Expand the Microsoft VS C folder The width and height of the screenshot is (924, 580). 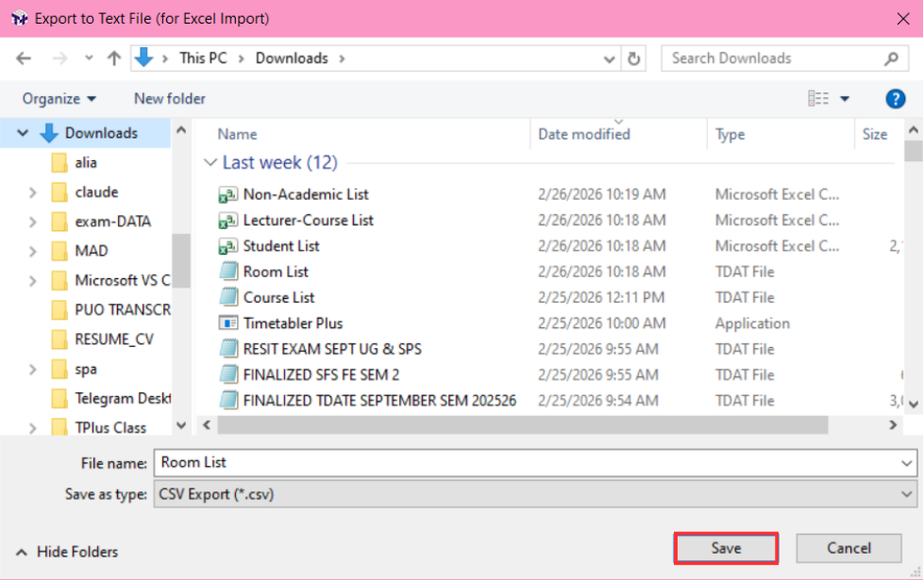[x=32, y=281]
